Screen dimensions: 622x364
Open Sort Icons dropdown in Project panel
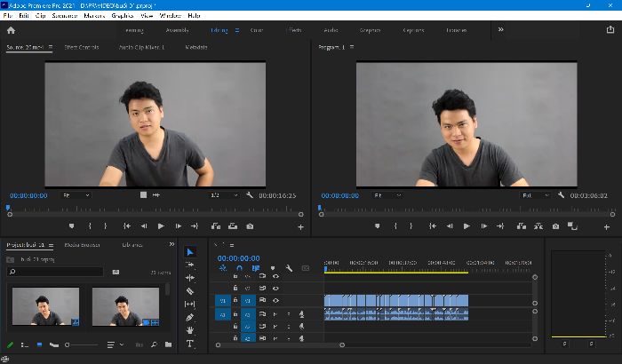click(x=115, y=345)
